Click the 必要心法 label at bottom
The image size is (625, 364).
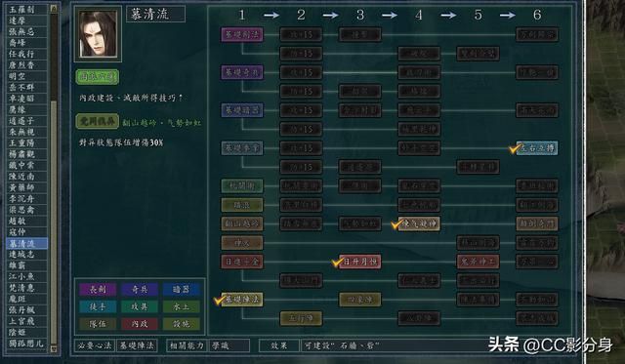click(95, 345)
